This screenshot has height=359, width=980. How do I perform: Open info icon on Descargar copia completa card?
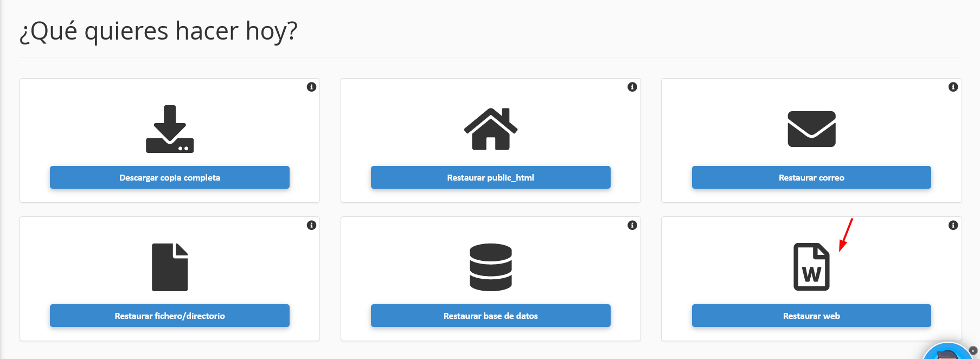click(x=311, y=87)
